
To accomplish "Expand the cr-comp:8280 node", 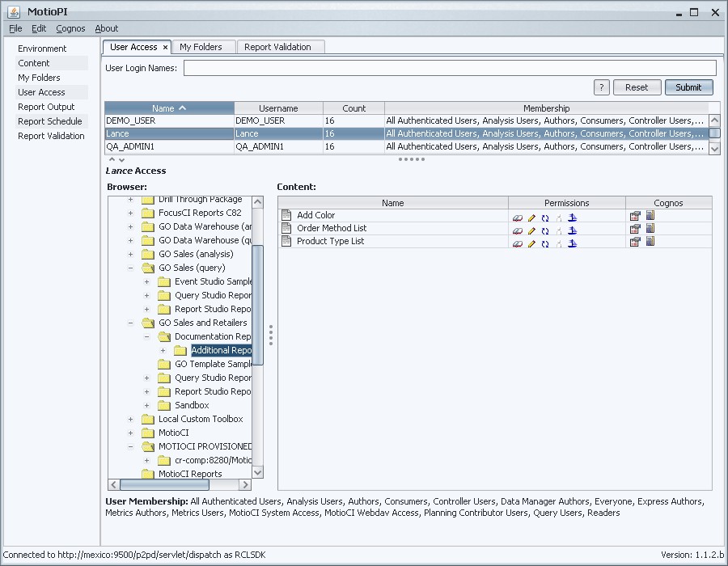I will coord(146,460).
